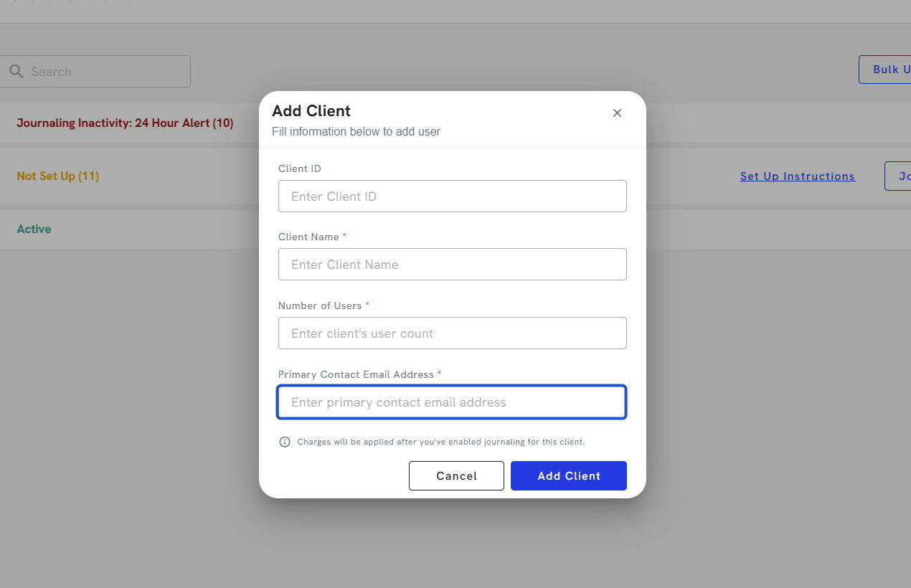Viewport: 911px width, 588px height.
Task: Click the Client ID label
Action: tap(300, 169)
